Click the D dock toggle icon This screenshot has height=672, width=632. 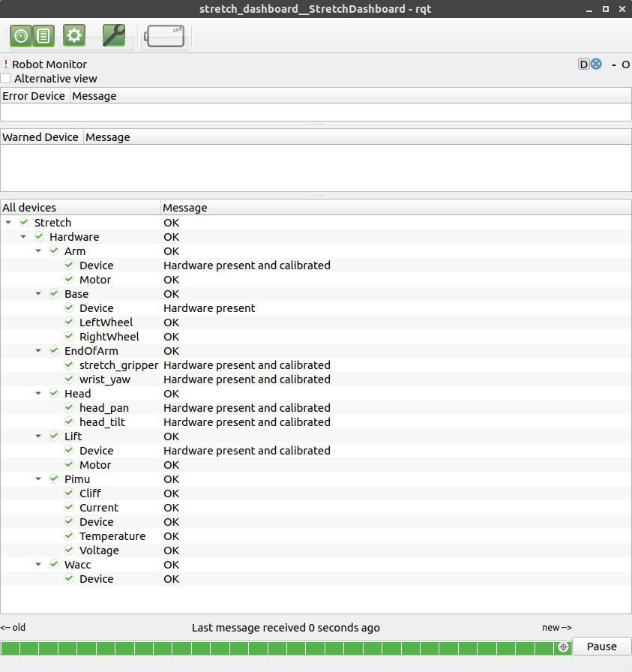click(583, 64)
